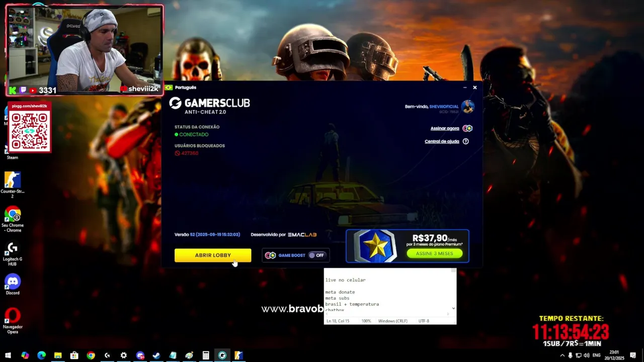Open Paint from the taskbar
The height and width of the screenshot is (362, 644).
pyautogui.click(x=189, y=355)
